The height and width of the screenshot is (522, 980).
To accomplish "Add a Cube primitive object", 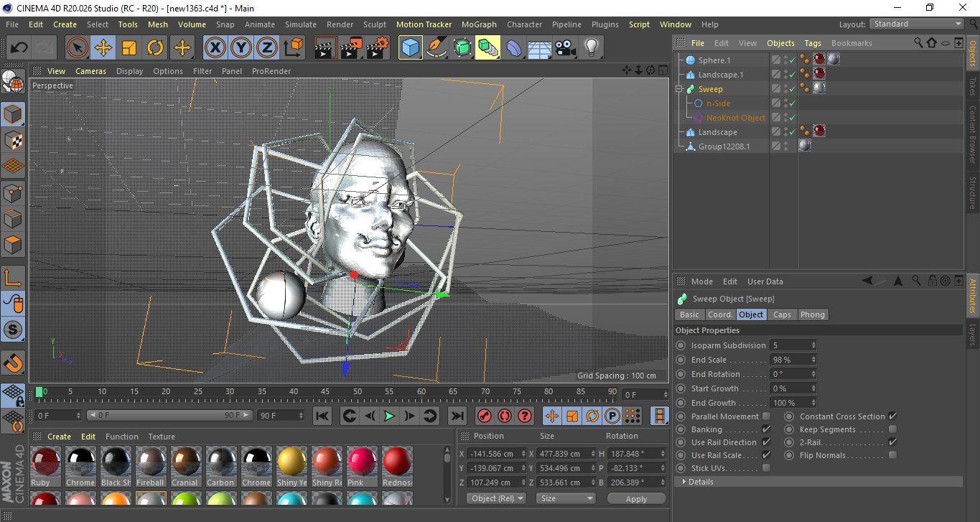I will pos(410,48).
